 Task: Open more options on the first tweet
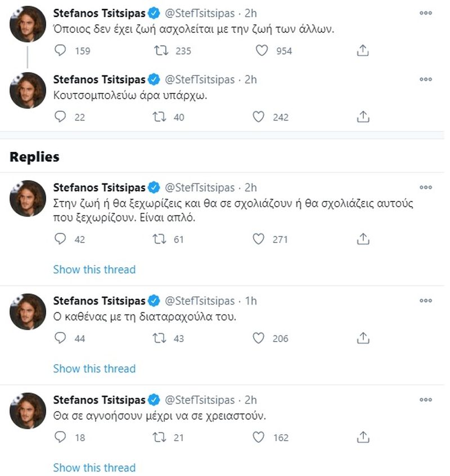tap(425, 13)
